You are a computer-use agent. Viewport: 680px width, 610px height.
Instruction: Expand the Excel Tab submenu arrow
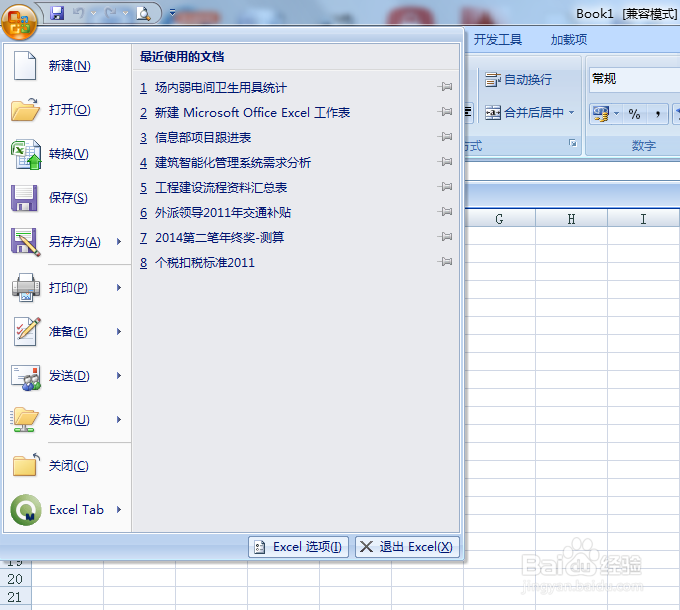(x=119, y=510)
